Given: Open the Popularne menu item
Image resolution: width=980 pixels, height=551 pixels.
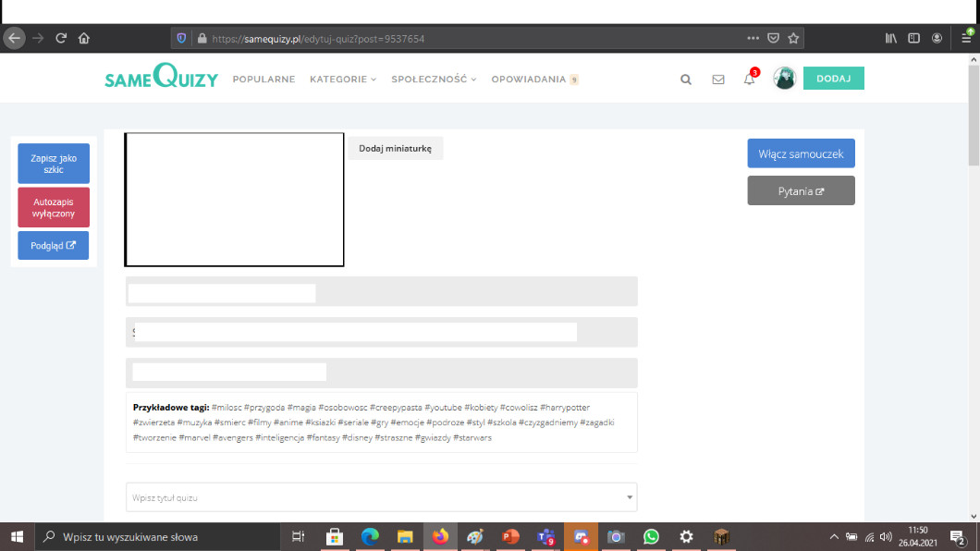Looking at the screenshot, I should tap(263, 80).
